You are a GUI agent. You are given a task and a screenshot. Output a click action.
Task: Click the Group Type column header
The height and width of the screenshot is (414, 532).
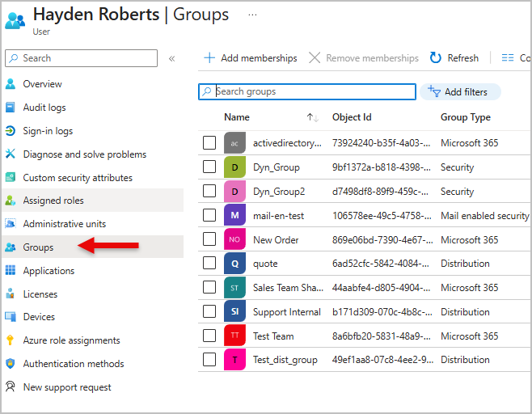click(x=466, y=117)
